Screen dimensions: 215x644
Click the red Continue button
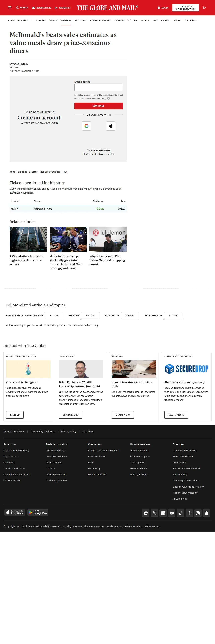(99, 106)
